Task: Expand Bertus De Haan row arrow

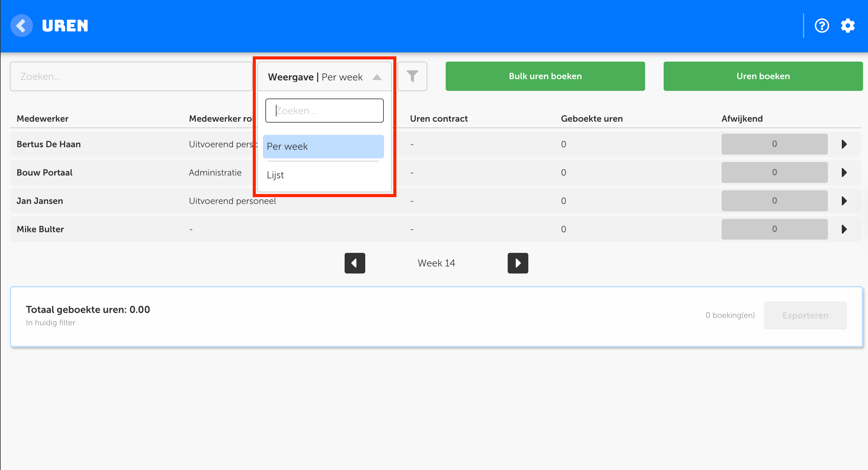Action: pyautogui.click(x=844, y=144)
